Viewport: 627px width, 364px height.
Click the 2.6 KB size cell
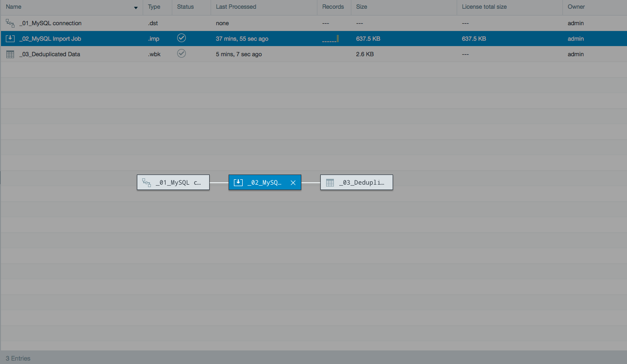365,54
